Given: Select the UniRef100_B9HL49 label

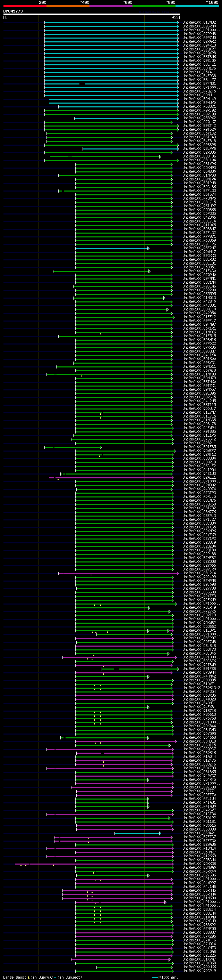Looking at the screenshot, I should [199, 99].
